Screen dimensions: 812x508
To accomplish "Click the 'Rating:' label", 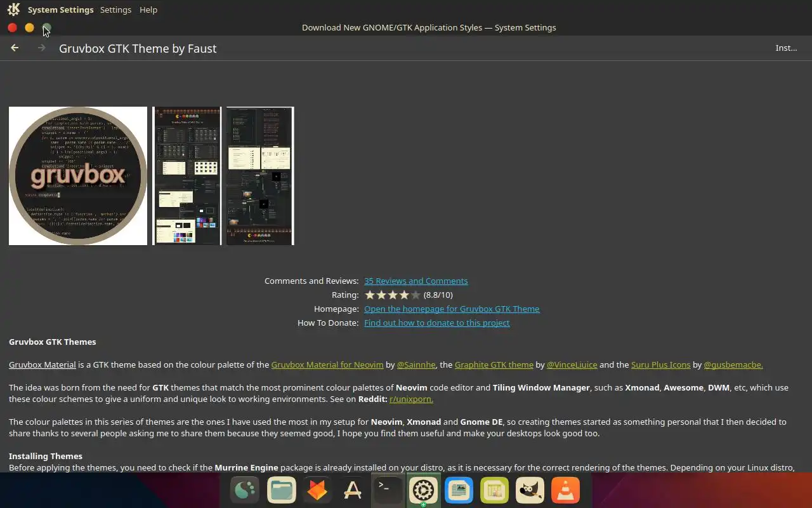I will click(x=345, y=295).
